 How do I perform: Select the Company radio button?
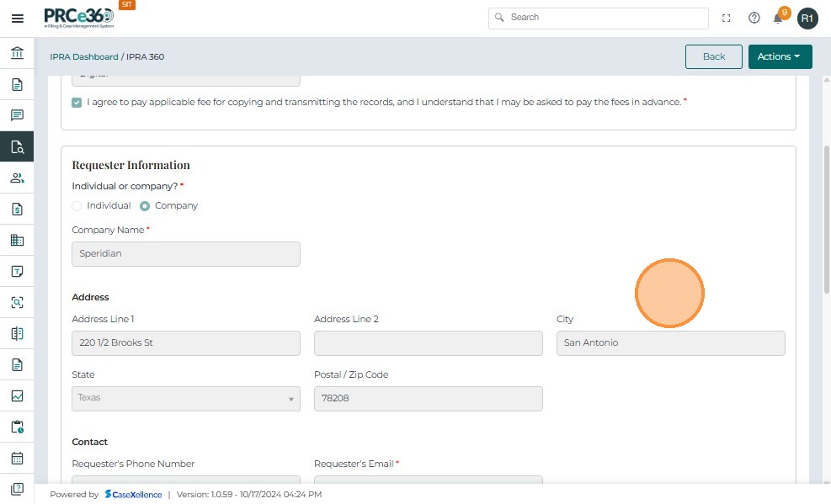145,206
